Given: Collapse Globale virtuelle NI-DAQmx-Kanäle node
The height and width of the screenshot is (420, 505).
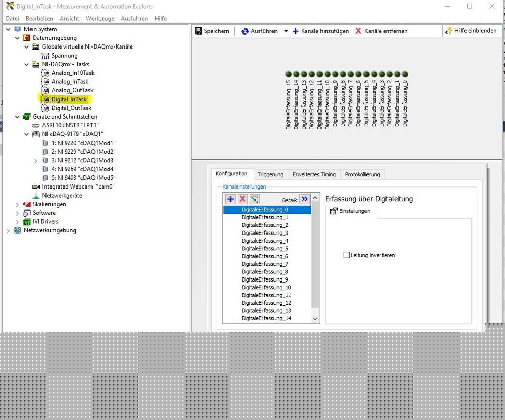Looking at the screenshot, I should click(x=27, y=46).
